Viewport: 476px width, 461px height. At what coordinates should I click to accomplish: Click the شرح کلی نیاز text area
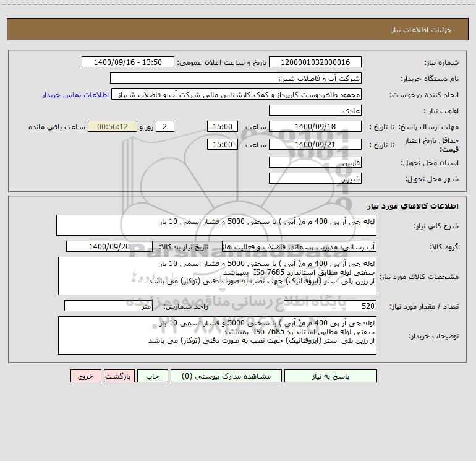[x=216, y=225]
